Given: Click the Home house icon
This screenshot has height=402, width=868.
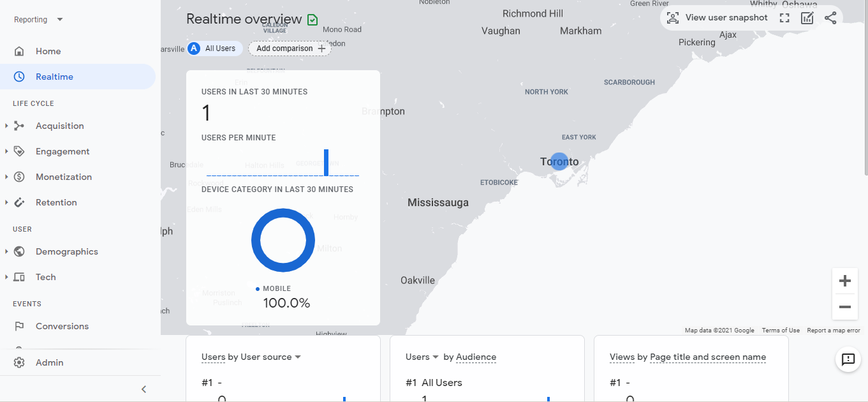Looking at the screenshot, I should (x=19, y=51).
